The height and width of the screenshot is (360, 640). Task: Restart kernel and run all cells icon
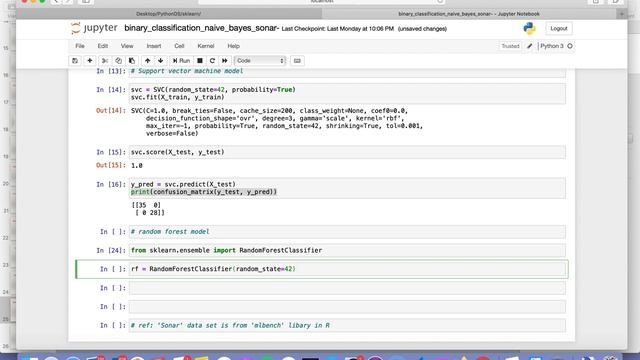click(224, 61)
